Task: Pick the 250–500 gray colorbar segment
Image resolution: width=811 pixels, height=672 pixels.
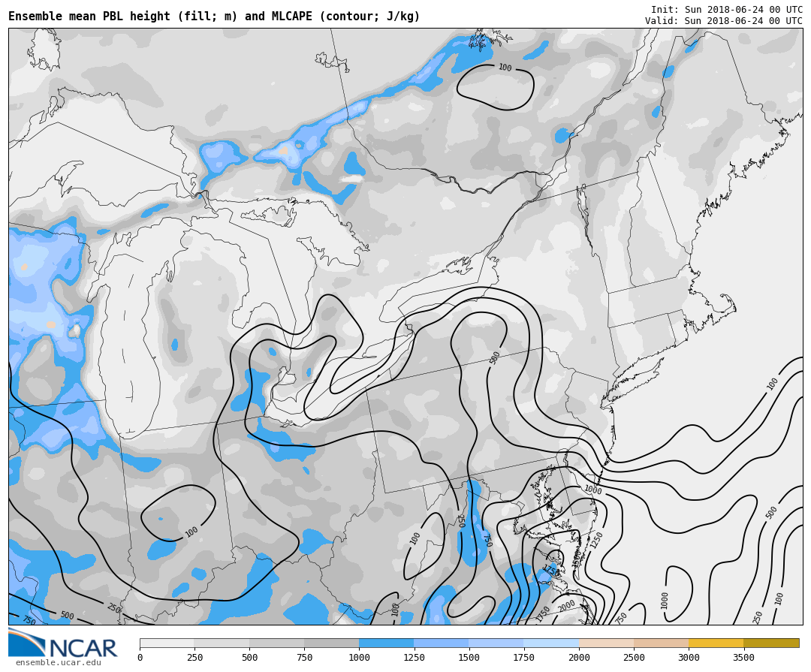Action: point(222,643)
